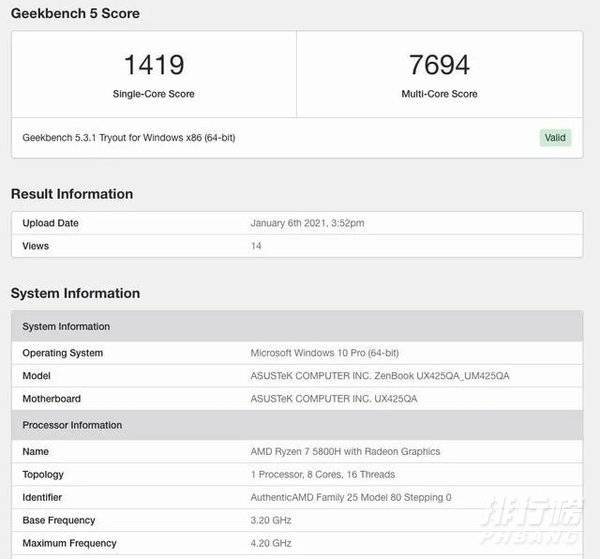Click the Model row label
This screenshot has width=600, height=559.
pyautogui.click(x=36, y=376)
